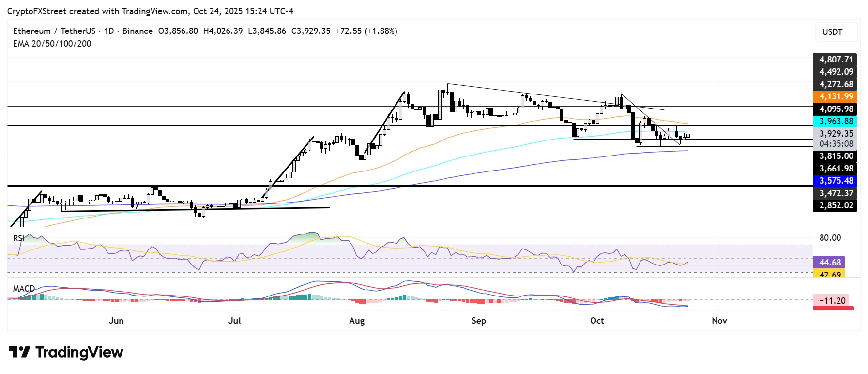Screen dimensions: 868x374
Task: Select the 4,807.71 top price level label
Action: 835,60
